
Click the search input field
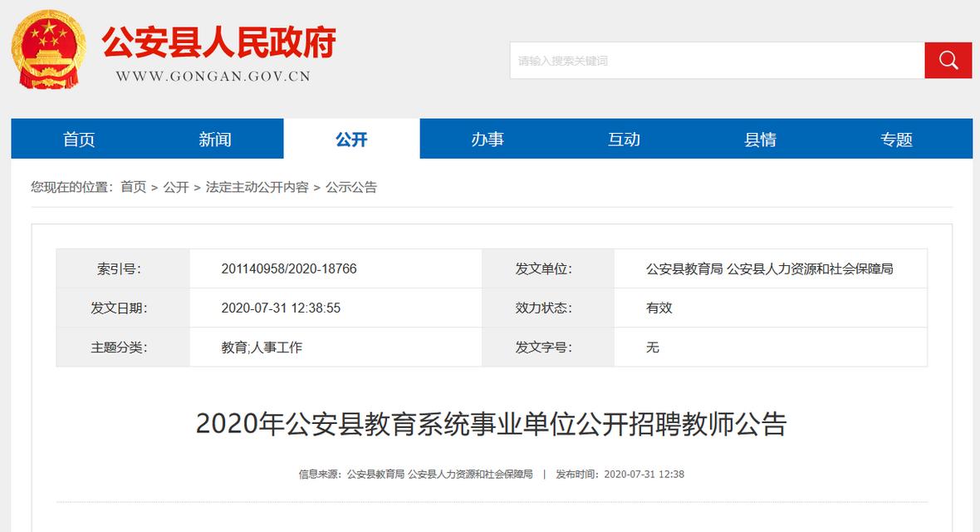click(714, 59)
